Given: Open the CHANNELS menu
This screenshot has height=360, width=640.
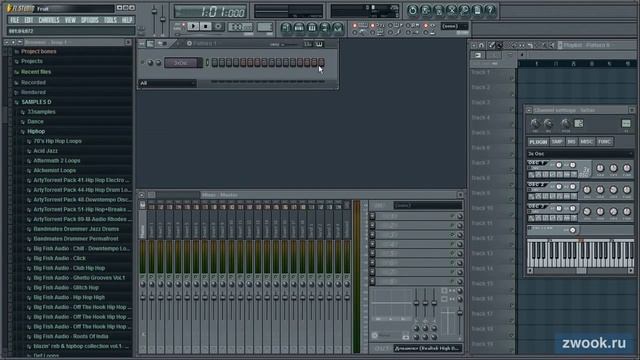Looking at the screenshot, I should (49, 20).
